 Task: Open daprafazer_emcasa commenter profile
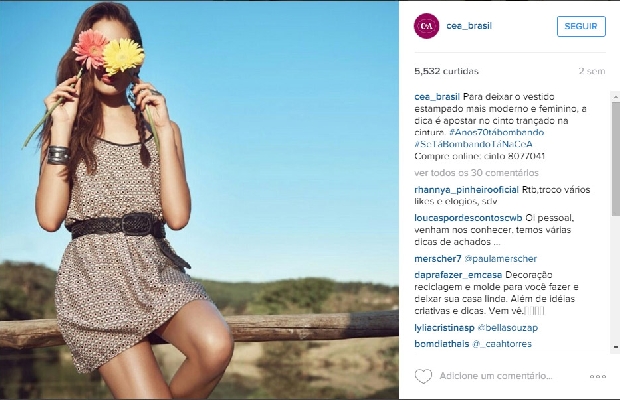click(458, 275)
